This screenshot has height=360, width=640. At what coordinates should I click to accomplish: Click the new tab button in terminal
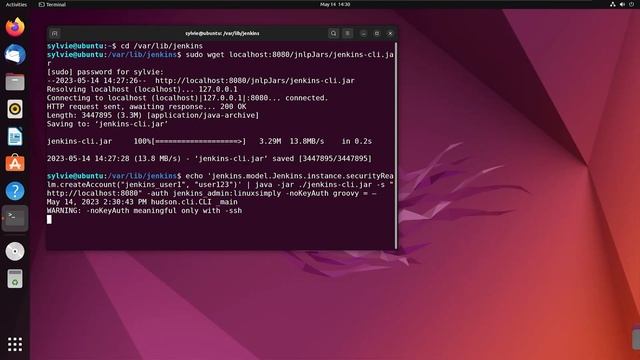[x=54, y=33]
